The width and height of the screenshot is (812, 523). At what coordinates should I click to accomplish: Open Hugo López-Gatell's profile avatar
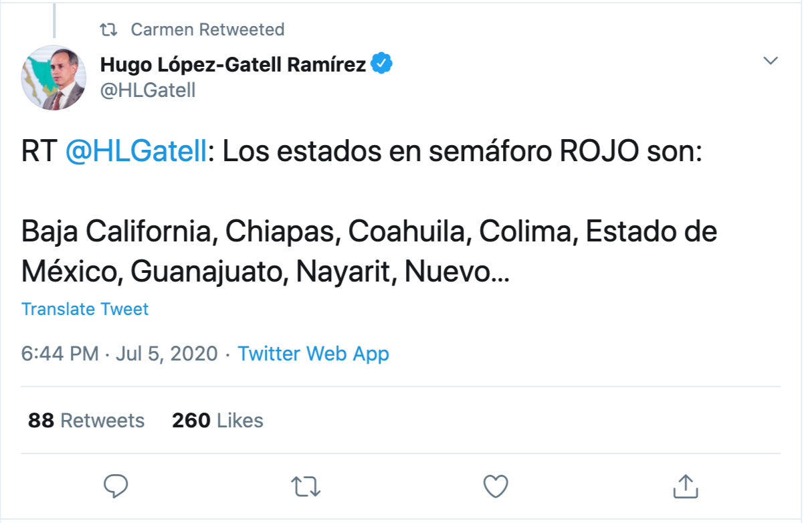pyautogui.click(x=54, y=78)
